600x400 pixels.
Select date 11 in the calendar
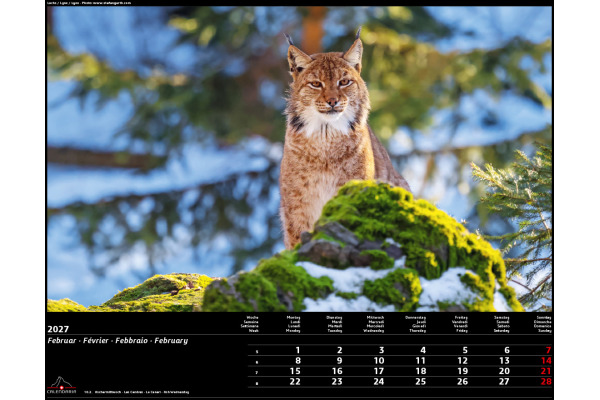pyautogui.click(x=421, y=361)
